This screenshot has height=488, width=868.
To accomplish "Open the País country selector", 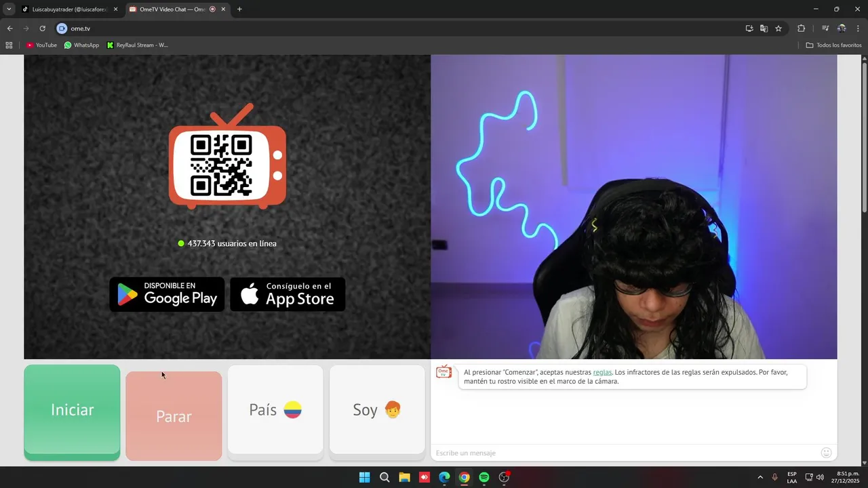I will (x=275, y=410).
